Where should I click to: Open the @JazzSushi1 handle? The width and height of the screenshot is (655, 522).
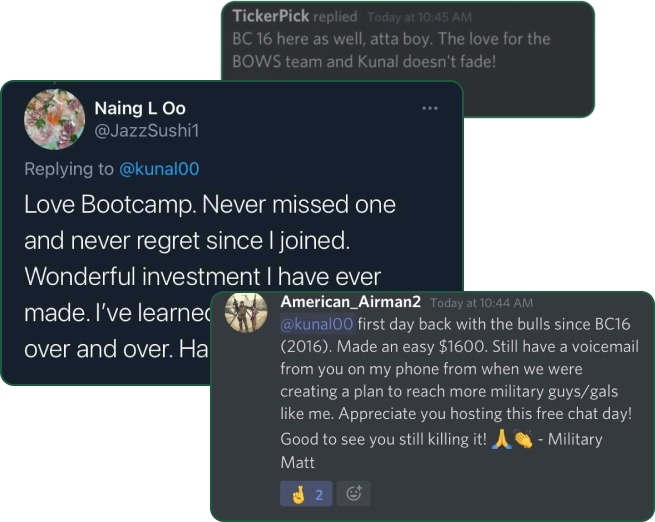[147, 131]
